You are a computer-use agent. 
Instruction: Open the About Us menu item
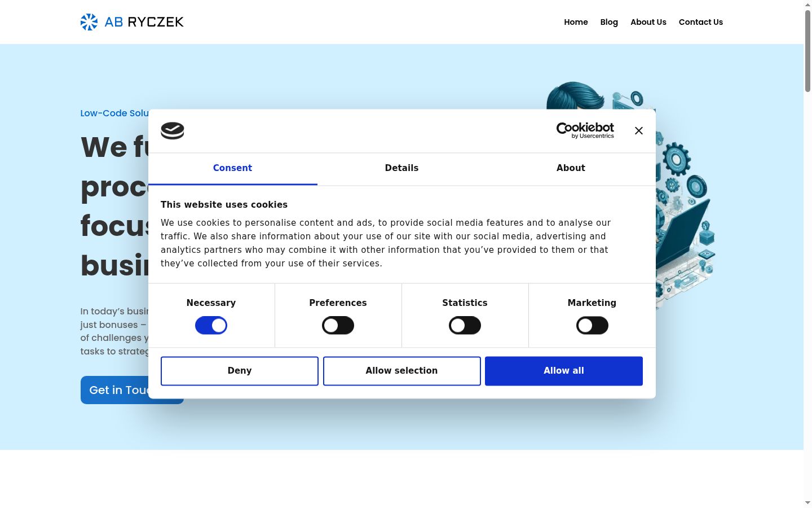tap(648, 22)
